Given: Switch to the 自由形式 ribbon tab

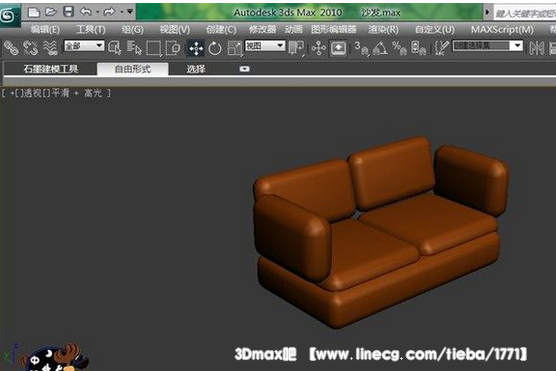Looking at the screenshot, I should click(x=133, y=69).
